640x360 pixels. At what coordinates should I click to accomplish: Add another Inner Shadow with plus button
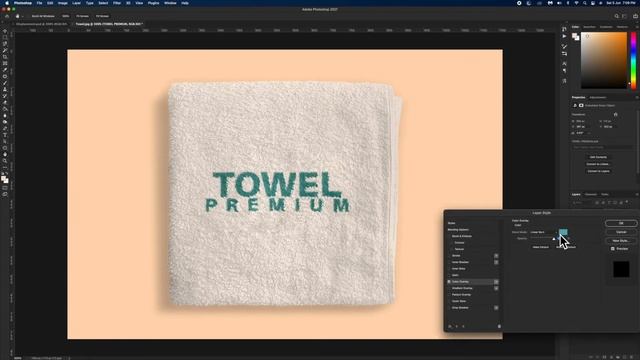(x=496, y=262)
